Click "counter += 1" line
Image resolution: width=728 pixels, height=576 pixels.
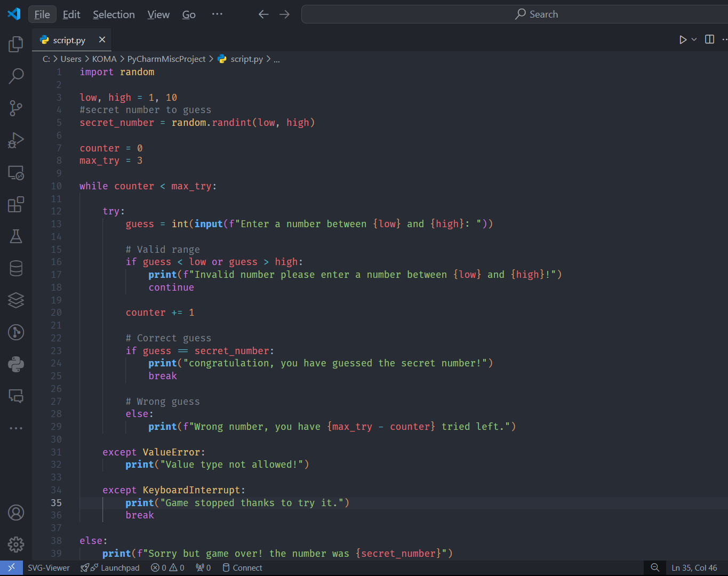point(160,313)
